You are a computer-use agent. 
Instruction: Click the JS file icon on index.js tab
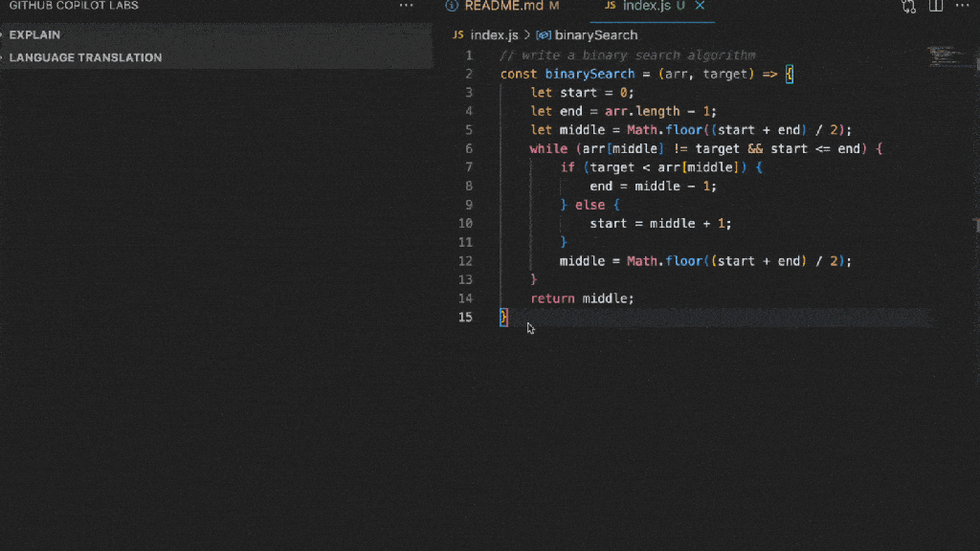610,6
